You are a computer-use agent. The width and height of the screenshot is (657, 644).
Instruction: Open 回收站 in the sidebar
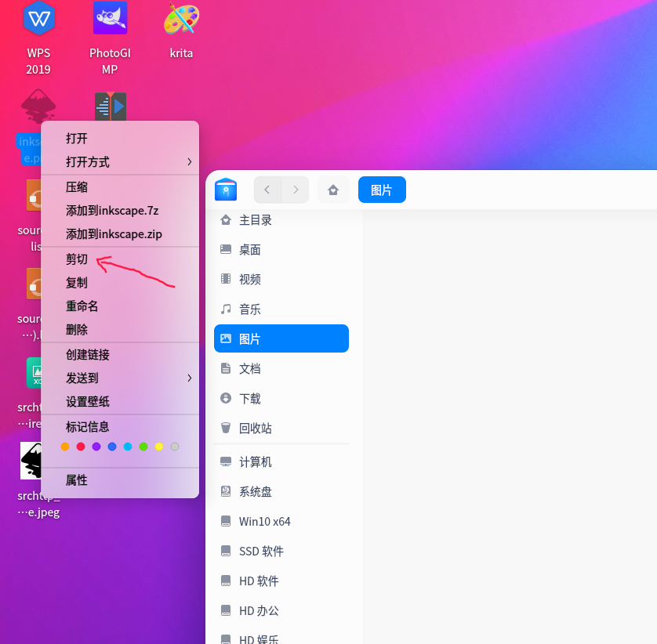point(281,428)
